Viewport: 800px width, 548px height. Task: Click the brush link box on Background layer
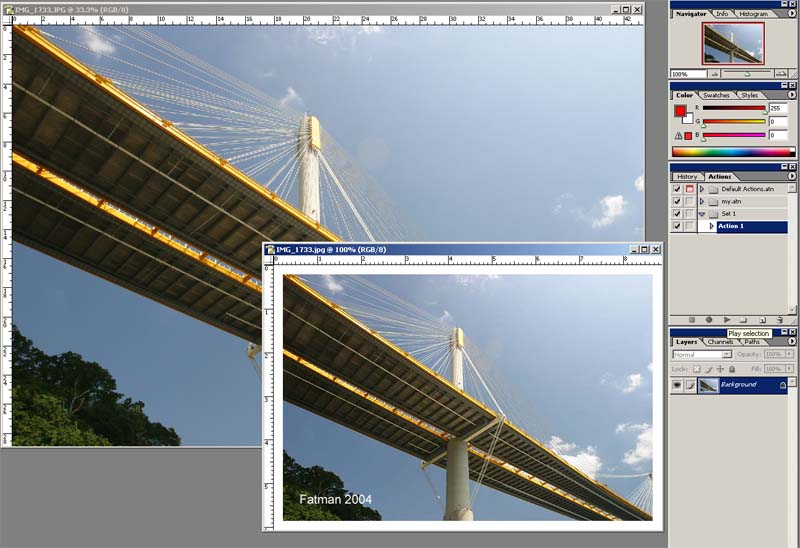tap(690, 385)
